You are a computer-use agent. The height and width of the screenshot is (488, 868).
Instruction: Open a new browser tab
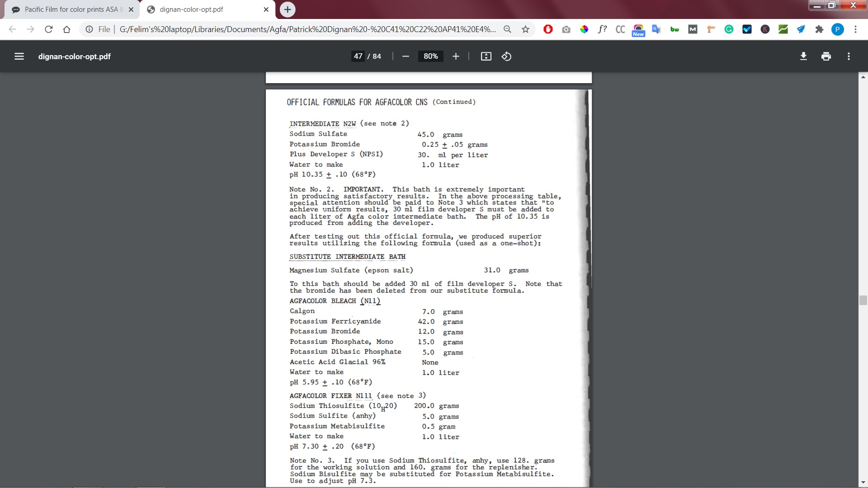pyautogui.click(x=288, y=9)
